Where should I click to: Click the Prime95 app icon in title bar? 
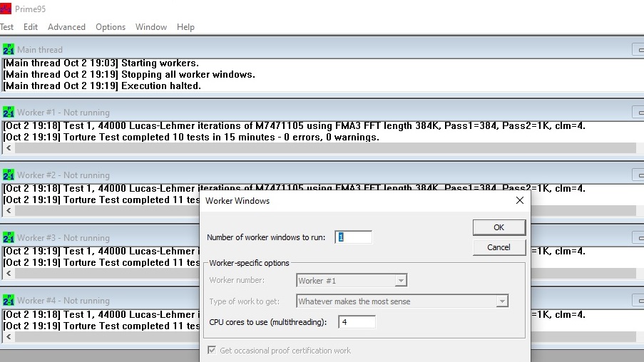pyautogui.click(x=6, y=9)
